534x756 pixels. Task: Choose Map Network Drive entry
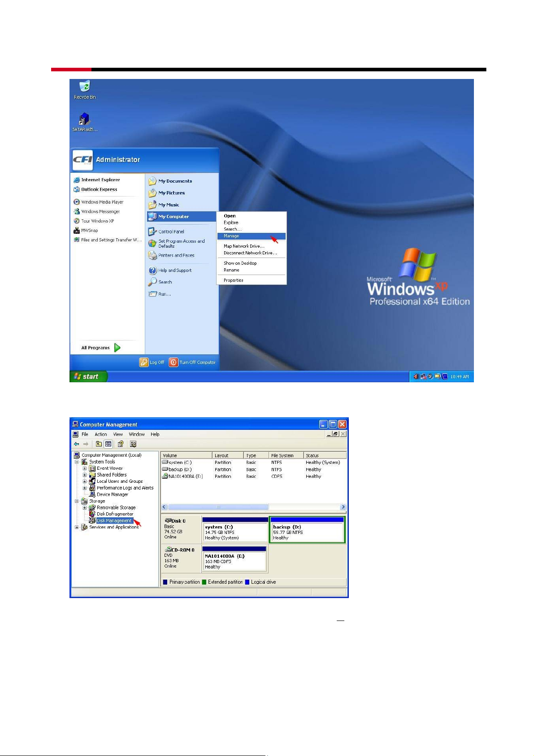coord(252,246)
